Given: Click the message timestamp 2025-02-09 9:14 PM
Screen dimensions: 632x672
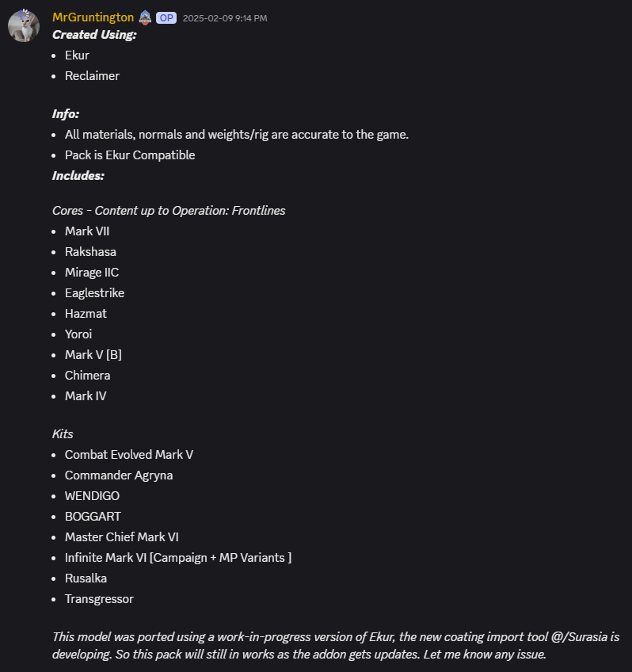Looking at the screenshot, I should (224, 17).
